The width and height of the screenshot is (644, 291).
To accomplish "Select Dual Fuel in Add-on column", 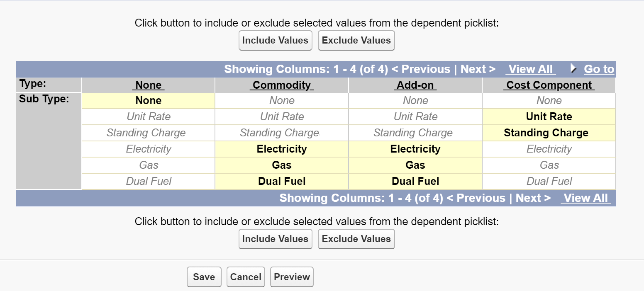I will [x=415, y=181].
